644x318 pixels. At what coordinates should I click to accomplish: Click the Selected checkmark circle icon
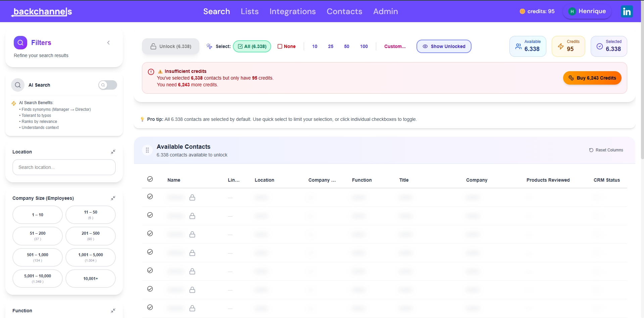point(600,46)
